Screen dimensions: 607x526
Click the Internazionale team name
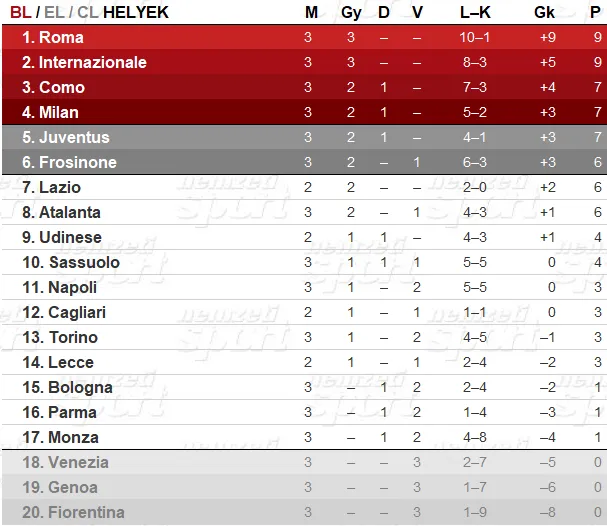[93, 62]
